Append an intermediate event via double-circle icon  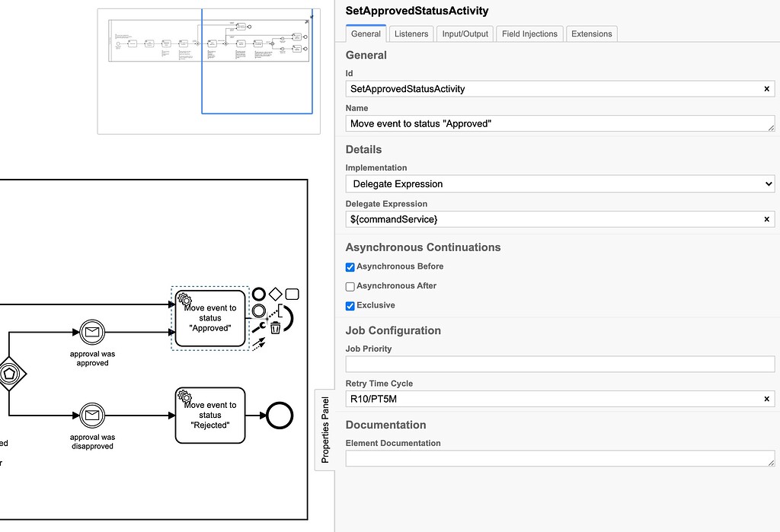[258, 311]
